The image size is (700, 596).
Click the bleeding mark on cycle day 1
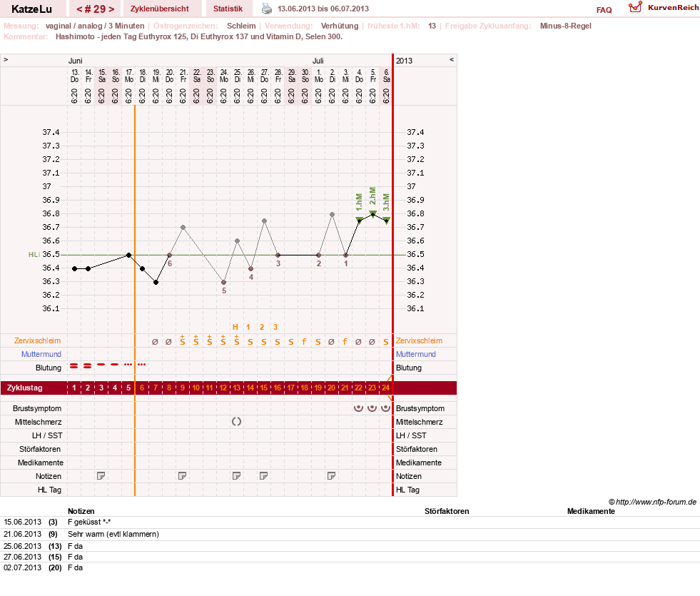coord(74,365)
